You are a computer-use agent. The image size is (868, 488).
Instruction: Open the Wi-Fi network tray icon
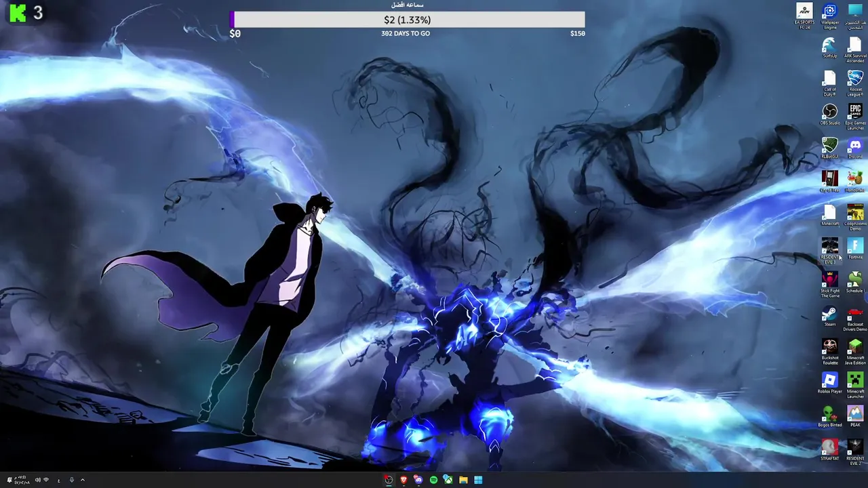(x=46, y=480)
